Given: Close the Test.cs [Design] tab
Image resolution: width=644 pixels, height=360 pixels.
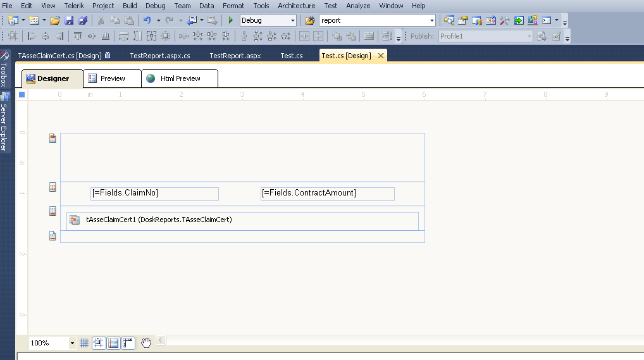Looking at the screenshot, I should tap(381, 56).
